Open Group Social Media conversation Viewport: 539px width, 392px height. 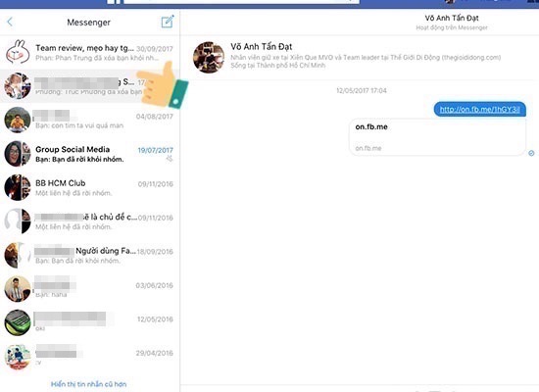pyautogui.click(x=90, y=154)
